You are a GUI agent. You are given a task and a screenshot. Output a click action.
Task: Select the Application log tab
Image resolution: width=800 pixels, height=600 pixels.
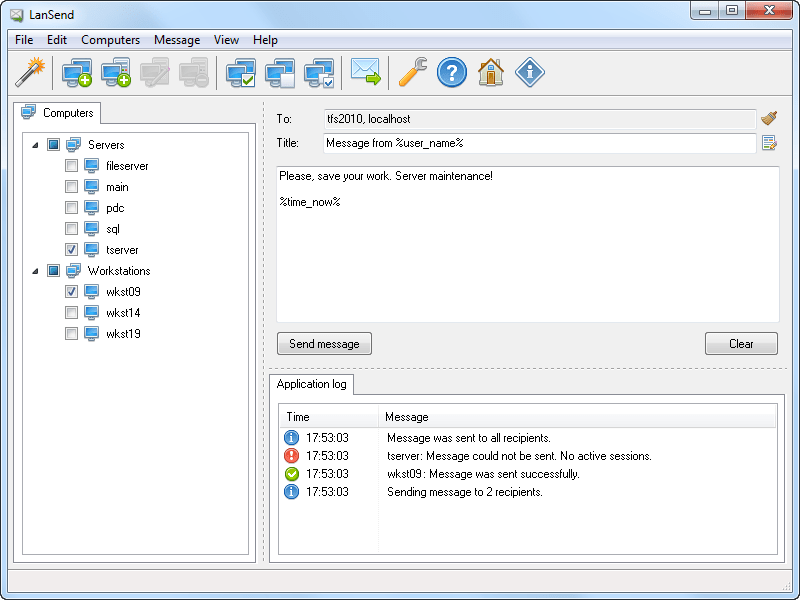310,384
